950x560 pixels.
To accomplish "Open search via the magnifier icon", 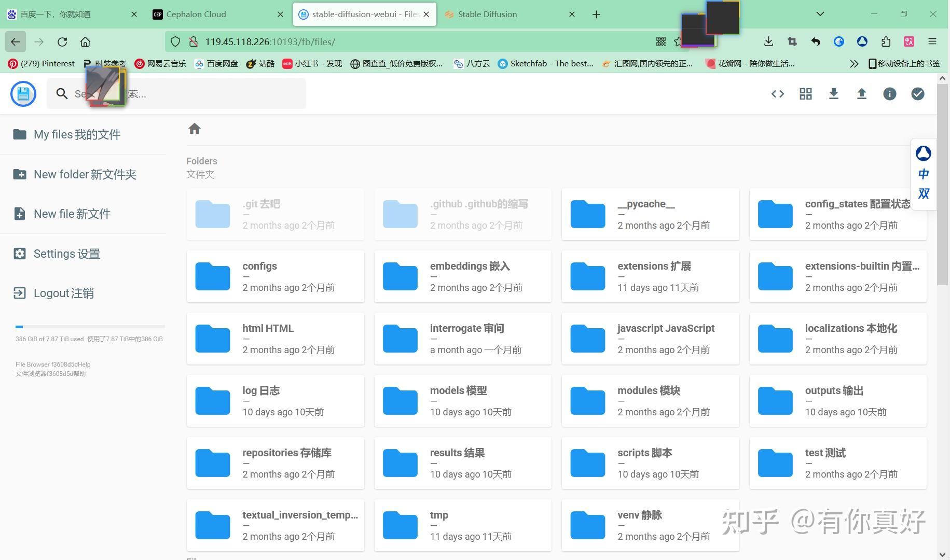I will (62, 94).
